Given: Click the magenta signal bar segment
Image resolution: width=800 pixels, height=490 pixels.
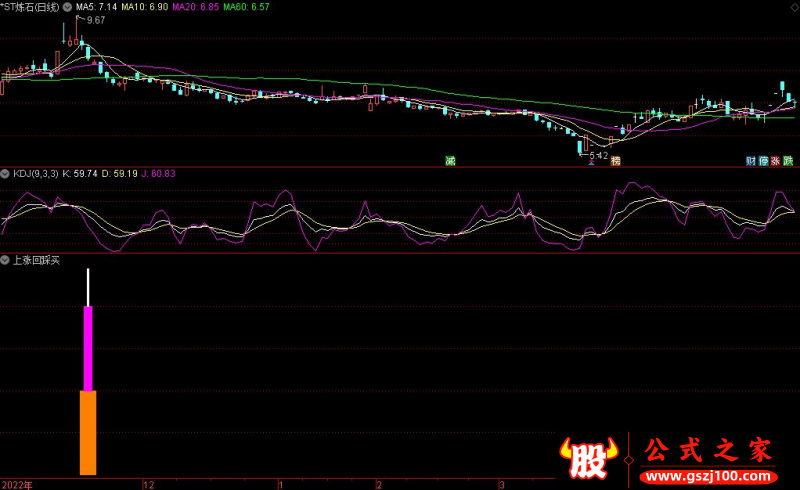Looking at the screenshot, I should click(x=88, y=348).
